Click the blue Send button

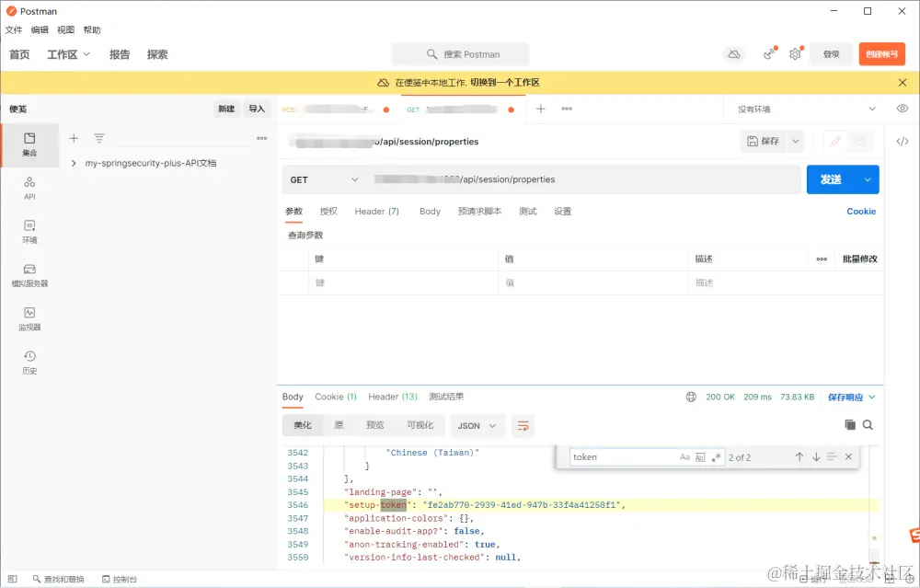tap(832, 179)
